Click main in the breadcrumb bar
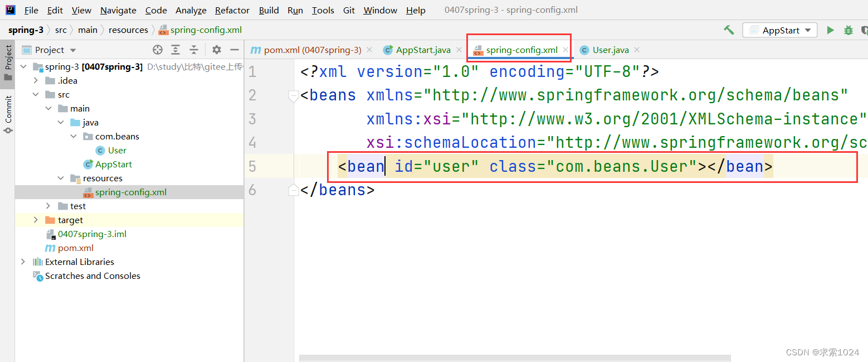The height and width of the screenshot is (362, 868). 87,30
